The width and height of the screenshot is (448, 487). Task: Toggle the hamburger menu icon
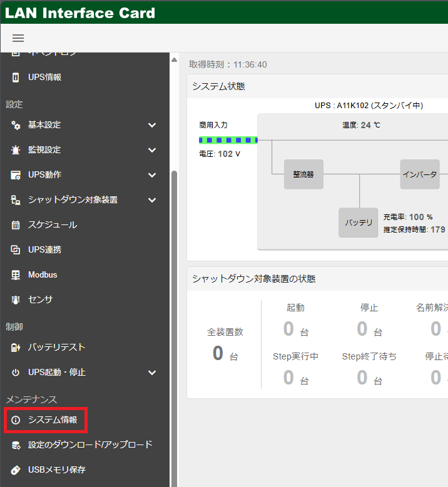(18, 38)
